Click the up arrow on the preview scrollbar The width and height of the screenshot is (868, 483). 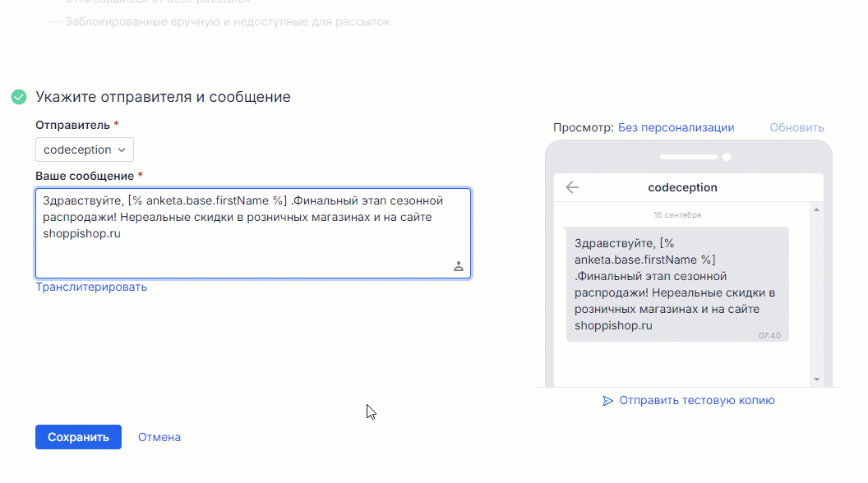[x=816, y=209]
